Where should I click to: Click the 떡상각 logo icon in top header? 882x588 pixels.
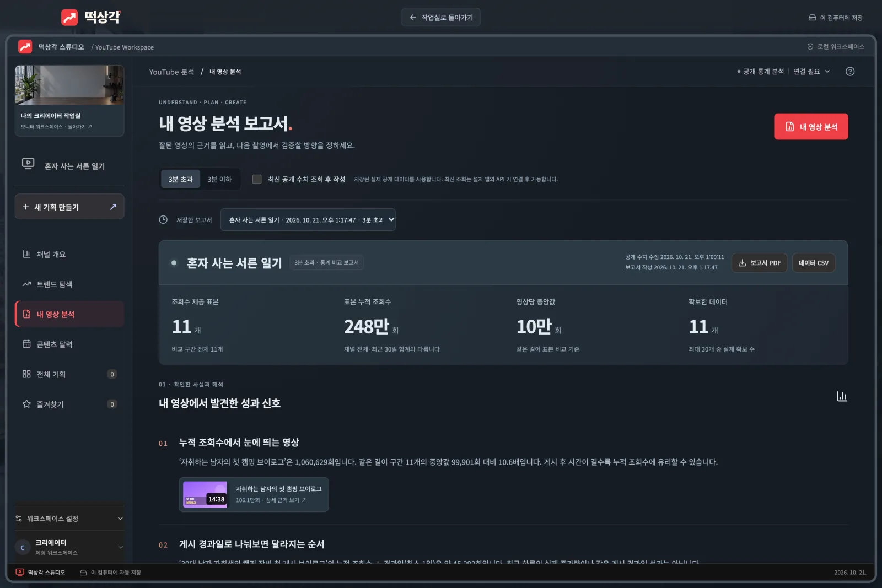coord(69,17)
